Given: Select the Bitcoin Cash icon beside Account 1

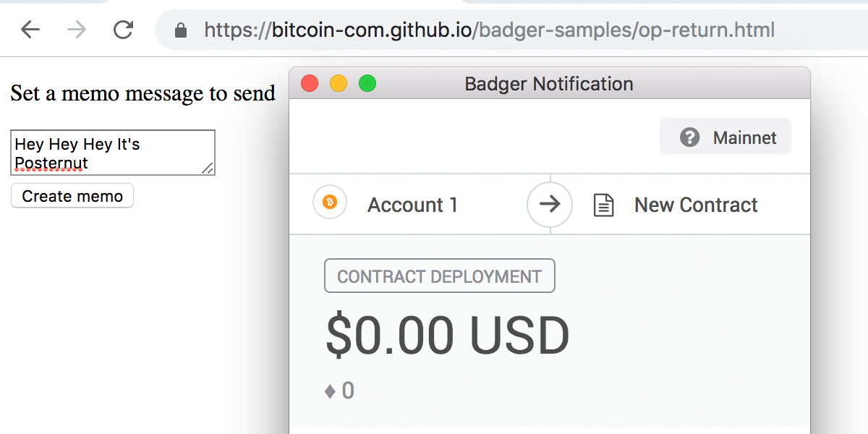Looking at the screenshot, I should (330, 204).
